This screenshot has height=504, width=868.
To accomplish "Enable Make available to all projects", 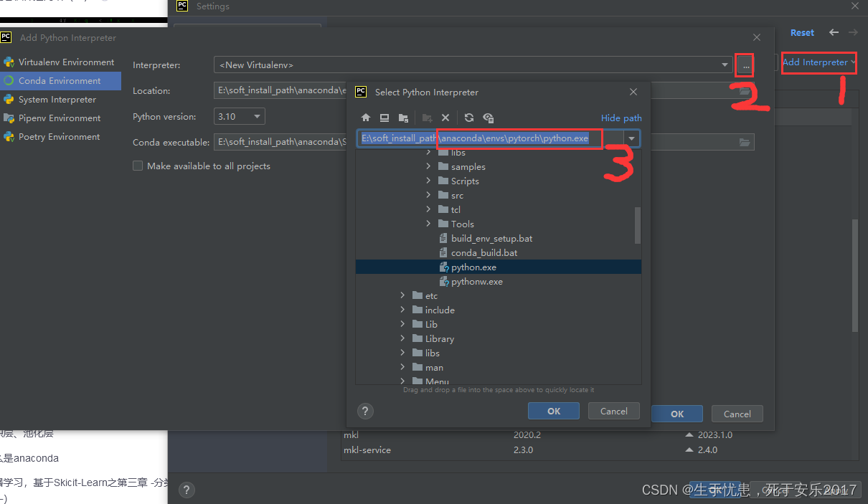I will click(138, 166).
